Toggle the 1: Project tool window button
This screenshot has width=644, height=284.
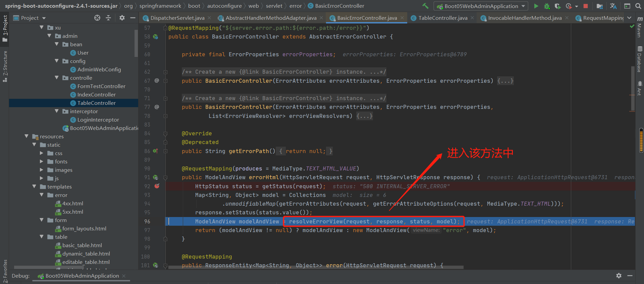[5, 28]
